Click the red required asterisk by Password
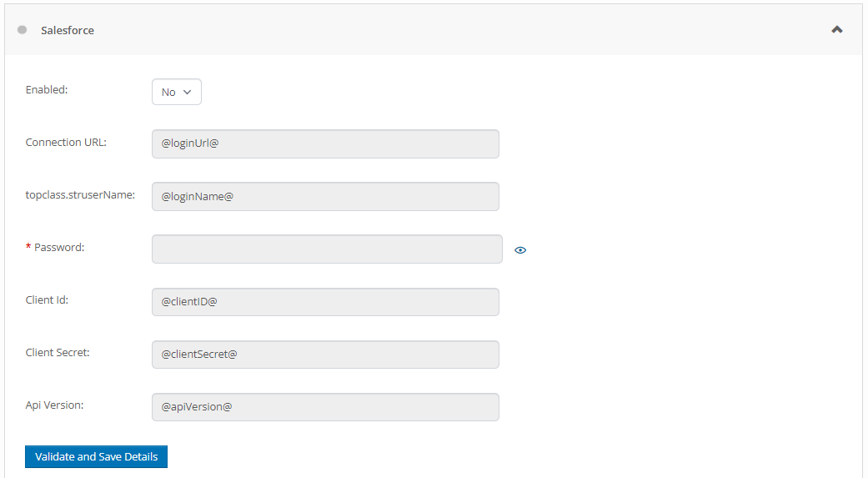The height and width of the screenshot is (478, 868). (28, 248)
